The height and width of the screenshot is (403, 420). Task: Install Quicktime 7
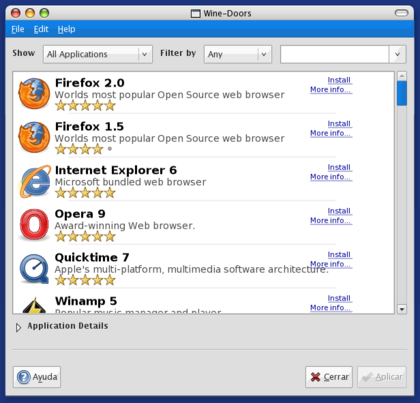(339, 255)
